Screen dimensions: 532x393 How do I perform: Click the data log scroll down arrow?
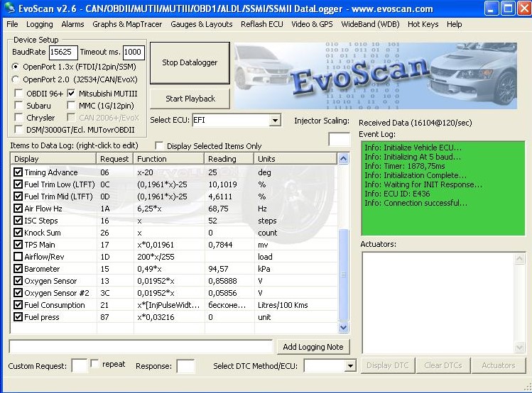point(343,327)
